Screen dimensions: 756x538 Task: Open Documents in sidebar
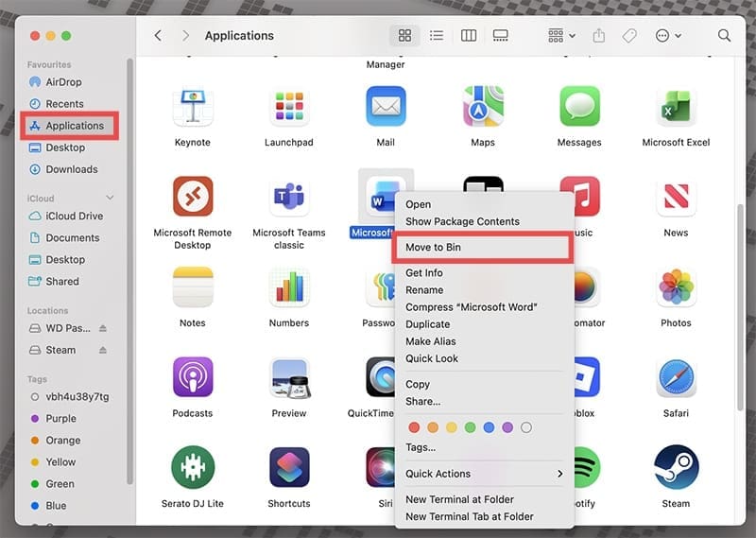(73, 238)
